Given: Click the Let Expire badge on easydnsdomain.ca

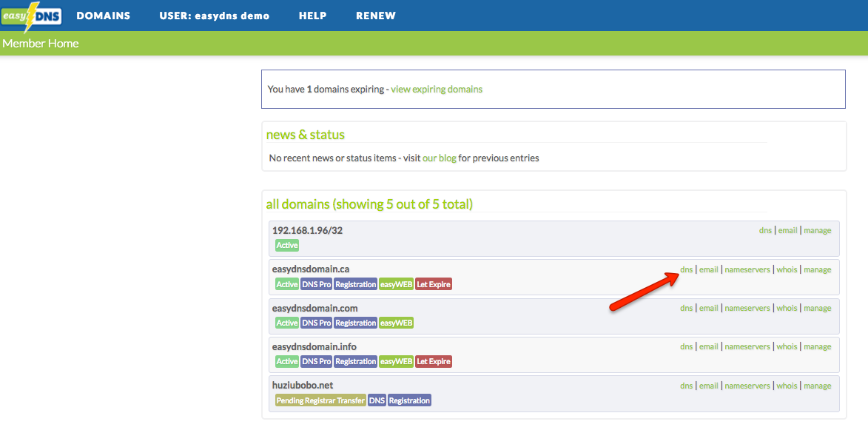Looking at the screenshot, I should point(434,284).
